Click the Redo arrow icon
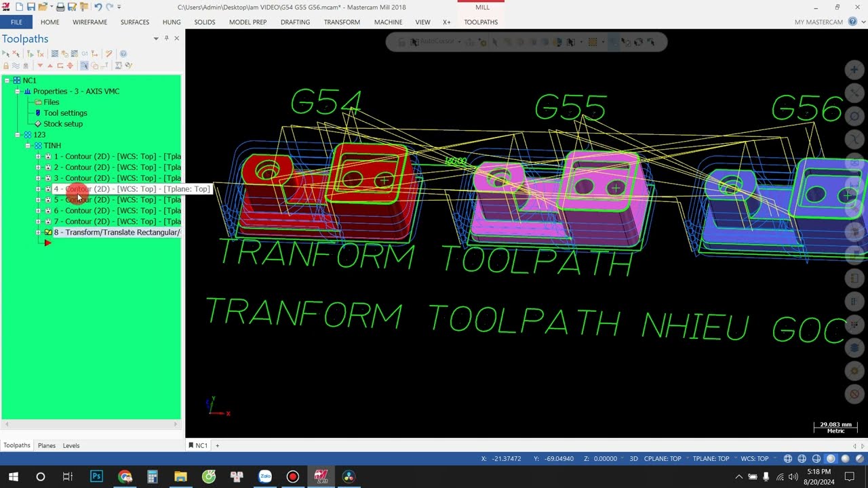 click(109, 7)
